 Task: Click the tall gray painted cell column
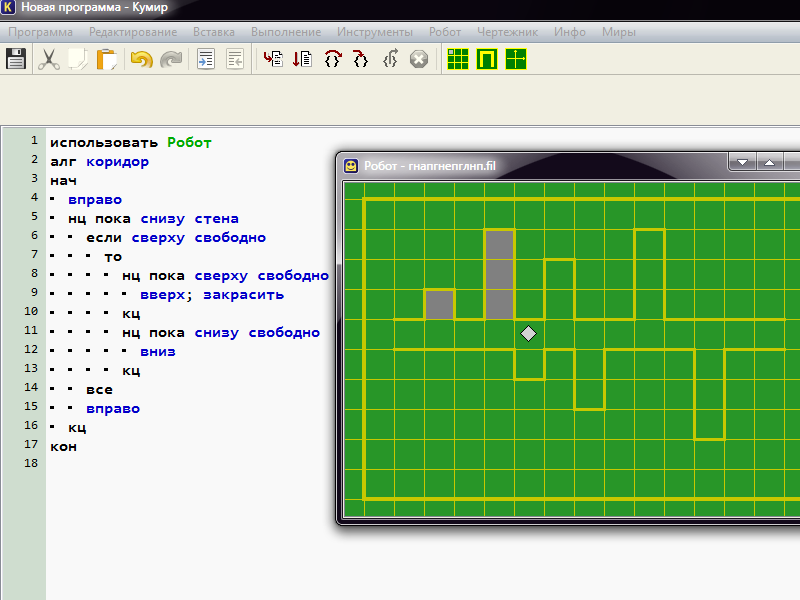coord(499,274)
